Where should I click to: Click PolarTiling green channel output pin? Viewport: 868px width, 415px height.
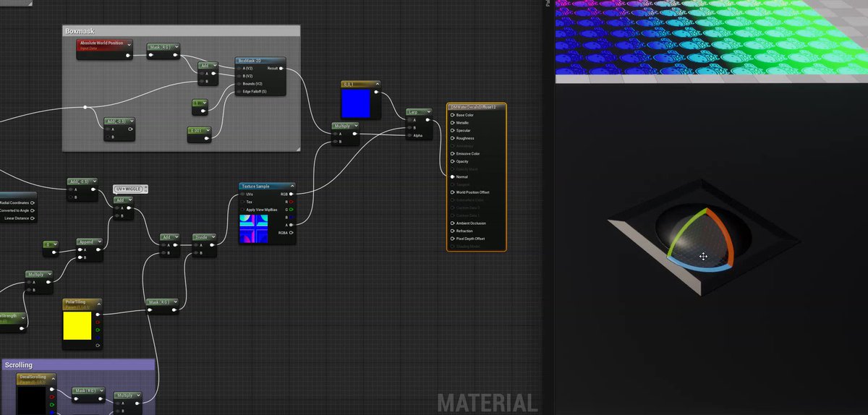click(x=98, y=329)
